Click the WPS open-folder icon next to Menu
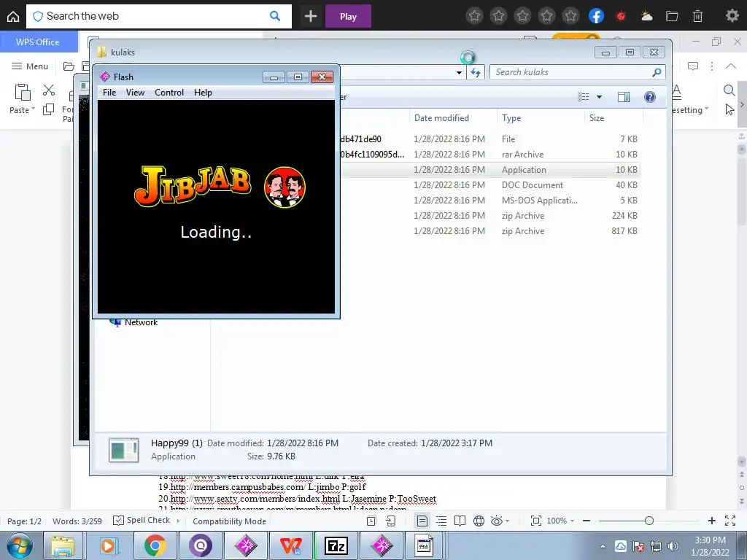Image resolution: width=747 pixels, height=560 pixels. tap(69, 66)
